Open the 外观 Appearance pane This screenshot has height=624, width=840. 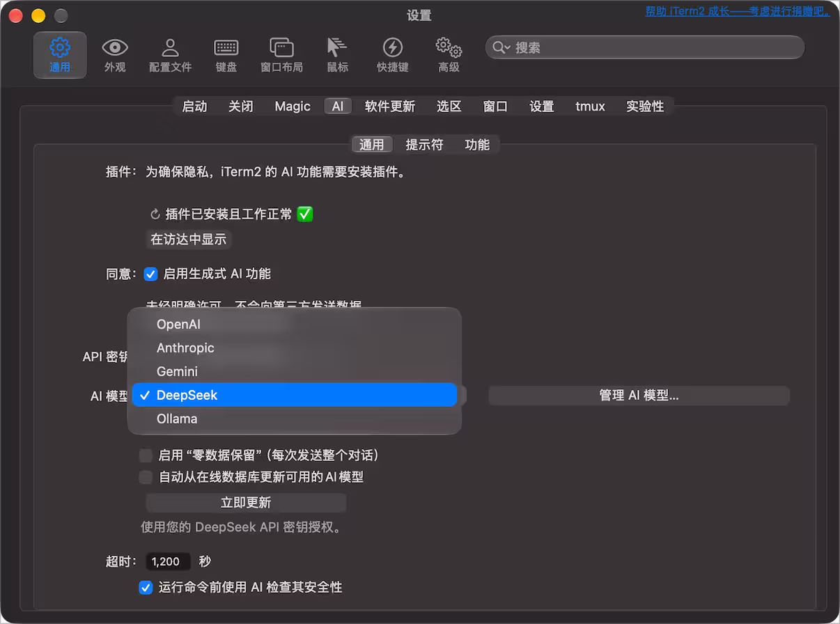tap(115, 55)
